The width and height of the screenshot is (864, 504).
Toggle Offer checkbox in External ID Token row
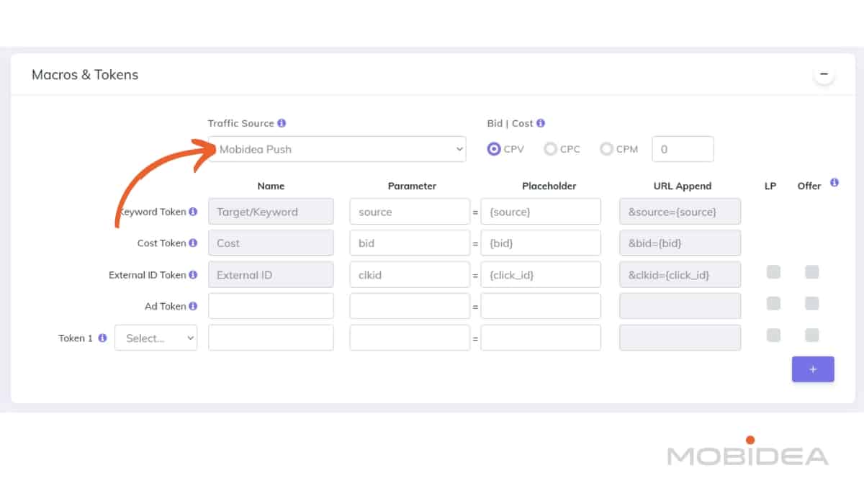812,272
